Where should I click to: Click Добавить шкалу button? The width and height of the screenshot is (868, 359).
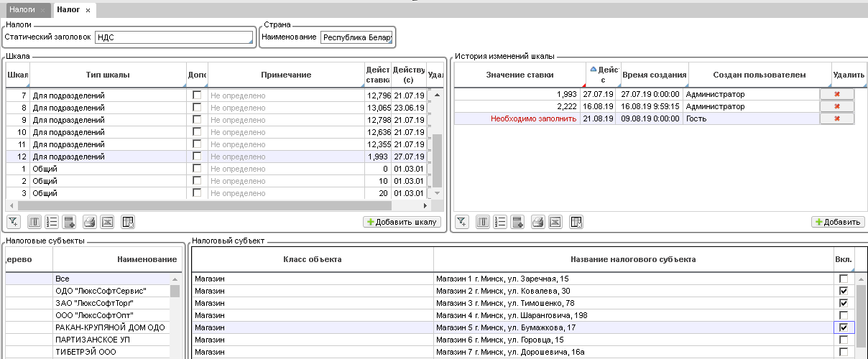(401, 222)
